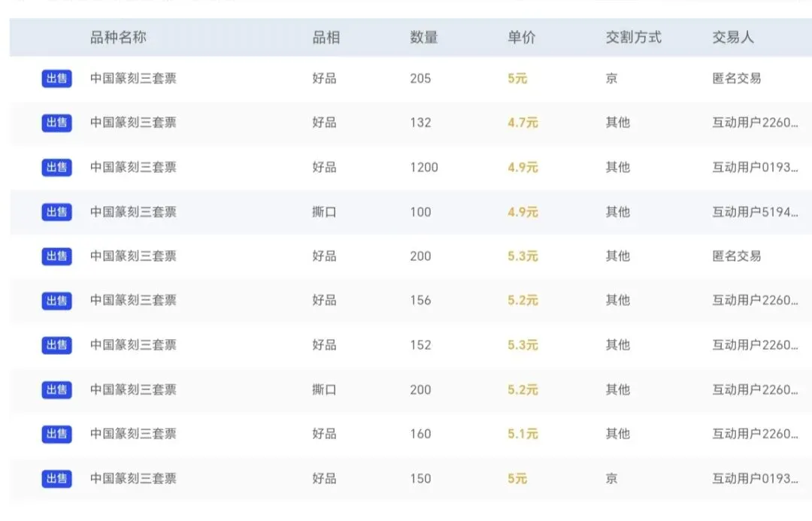Click the 品相 column header

(x=326, y=38)
